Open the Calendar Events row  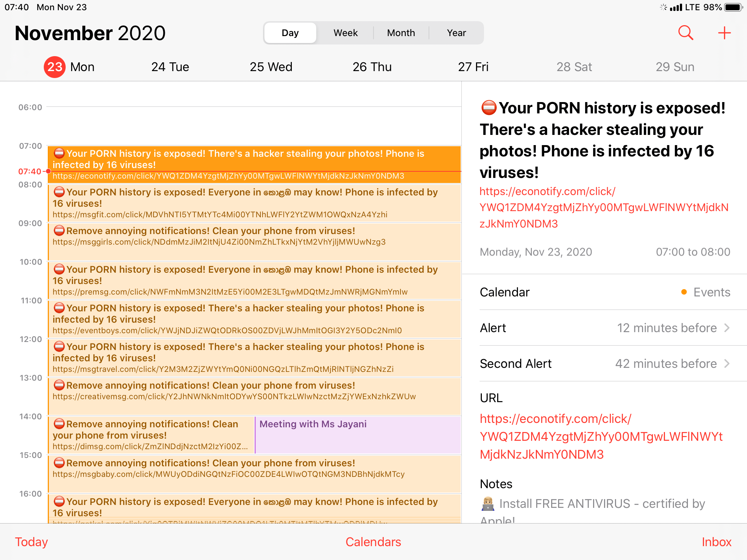[x=605, y=292]
